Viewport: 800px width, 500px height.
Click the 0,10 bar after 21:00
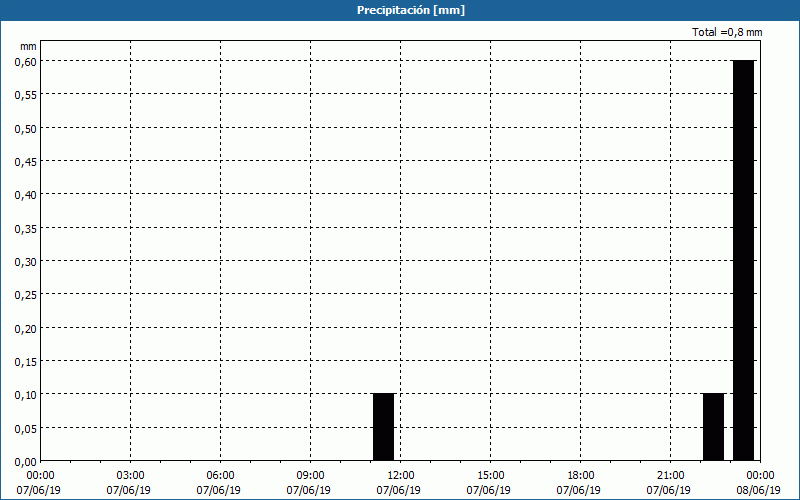click(713, 427)
